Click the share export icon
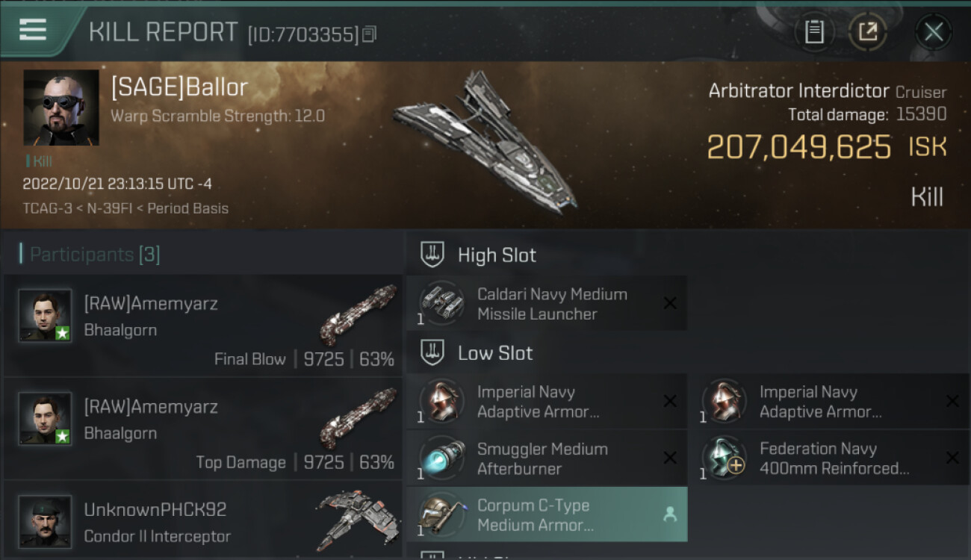This screenshot has height=560, width=971. click(x=868, y=31)
